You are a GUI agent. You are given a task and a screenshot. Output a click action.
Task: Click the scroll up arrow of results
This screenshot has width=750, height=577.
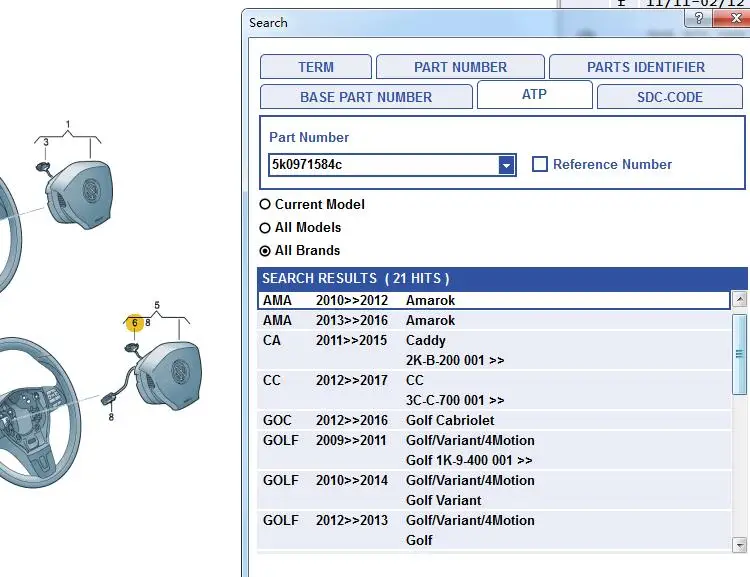click(739, 300)
